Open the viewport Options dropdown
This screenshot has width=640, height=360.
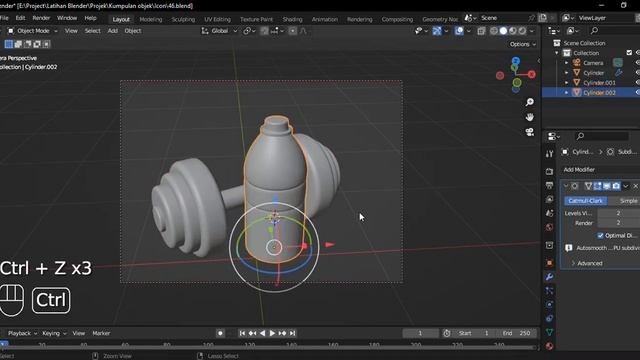[522, 44]
